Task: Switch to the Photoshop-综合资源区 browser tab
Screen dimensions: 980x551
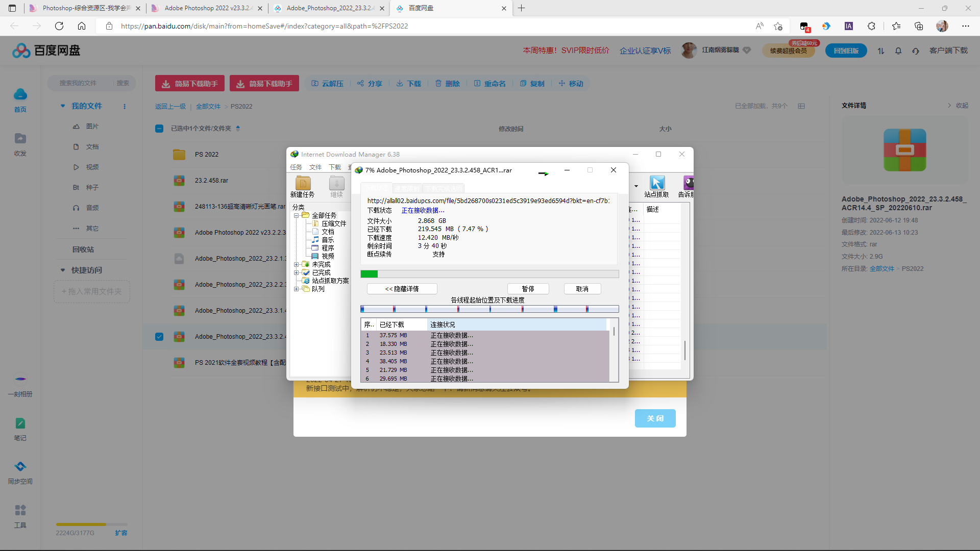Action: click(x=84, y=8)
